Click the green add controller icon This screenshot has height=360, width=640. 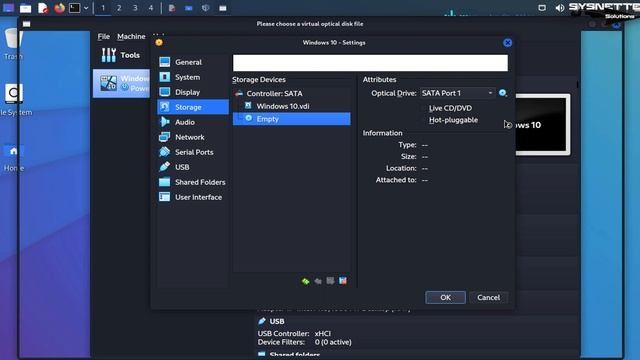point(305,281)
